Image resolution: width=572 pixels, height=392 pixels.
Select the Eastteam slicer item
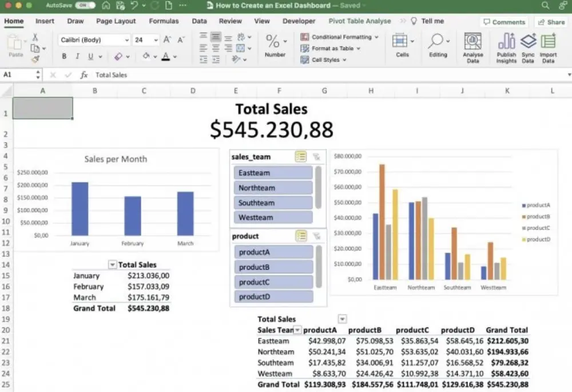273,173
